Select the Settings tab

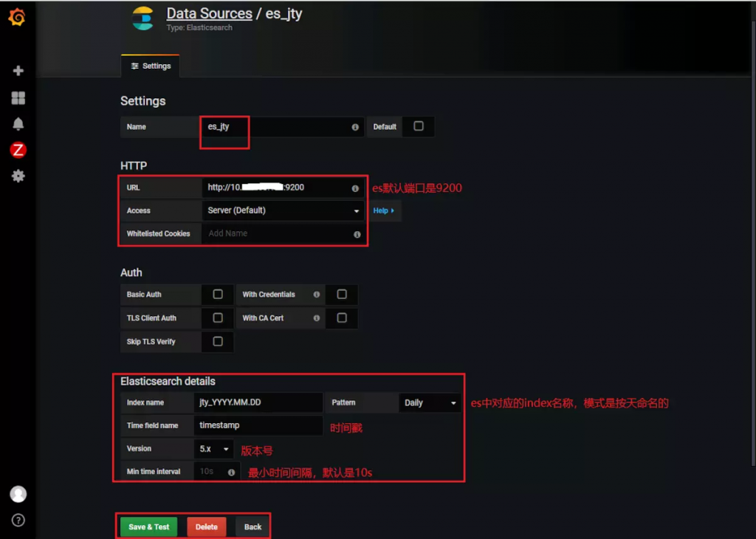(x=151, y=66)
